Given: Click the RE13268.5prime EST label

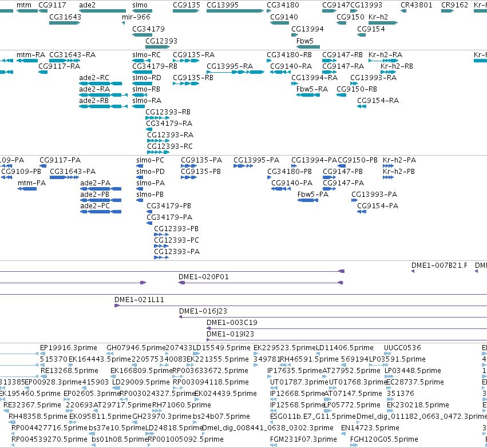Looking at the screenshot, I should [69, 371].
